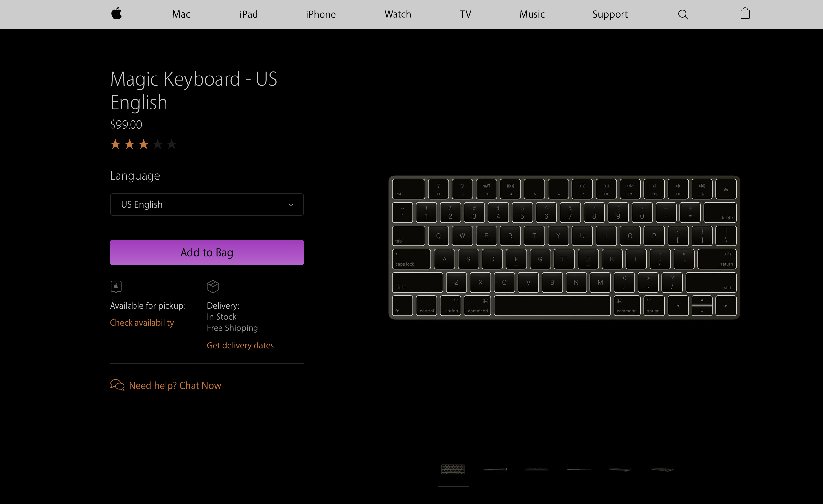Screen dimensions: 823x504
Task: Open the Mac menu item
Action: point(181,14)
